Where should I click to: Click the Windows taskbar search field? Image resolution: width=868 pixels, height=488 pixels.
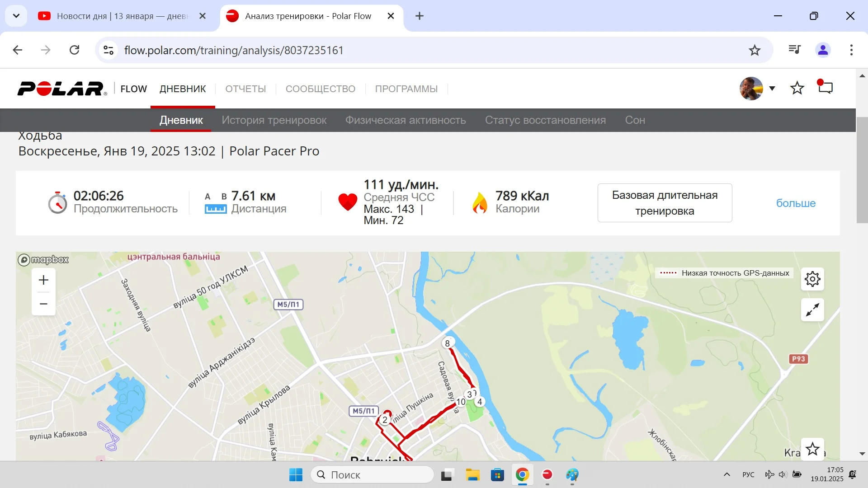[373, 475]
